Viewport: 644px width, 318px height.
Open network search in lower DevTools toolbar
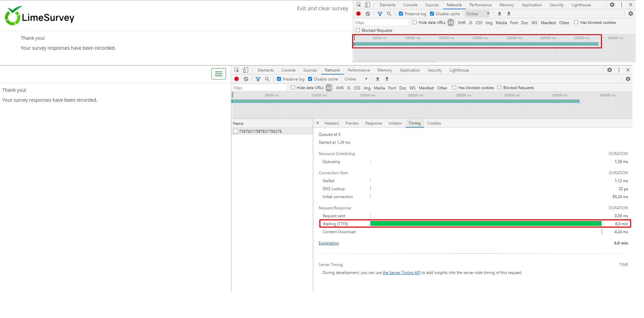[x=267, y=79]
